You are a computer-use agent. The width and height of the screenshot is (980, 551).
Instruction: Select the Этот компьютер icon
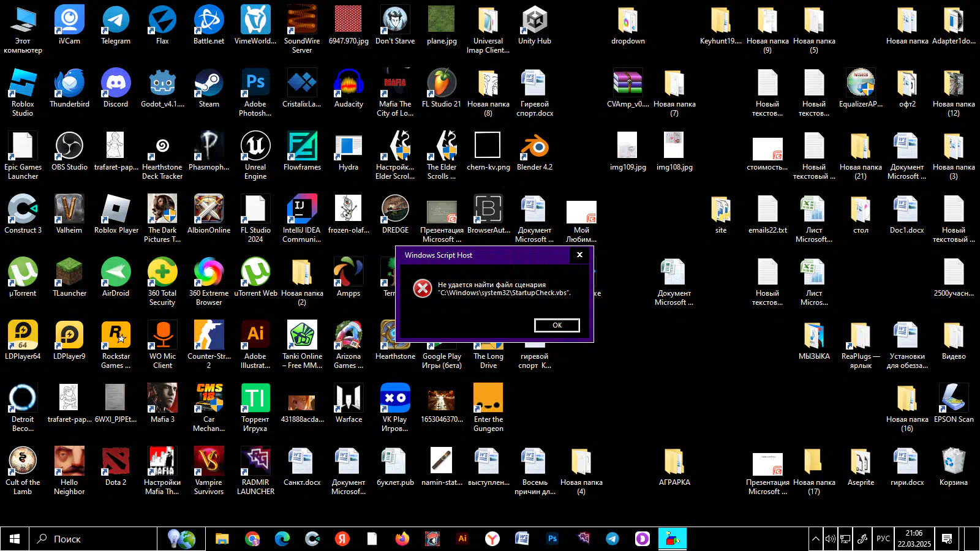tap(23, 30)
